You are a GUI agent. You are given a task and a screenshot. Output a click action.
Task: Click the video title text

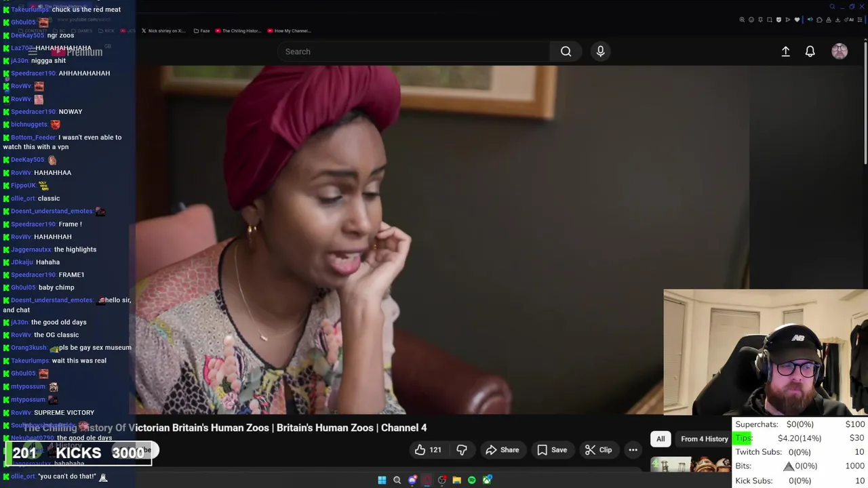click(x=225, y=428)
